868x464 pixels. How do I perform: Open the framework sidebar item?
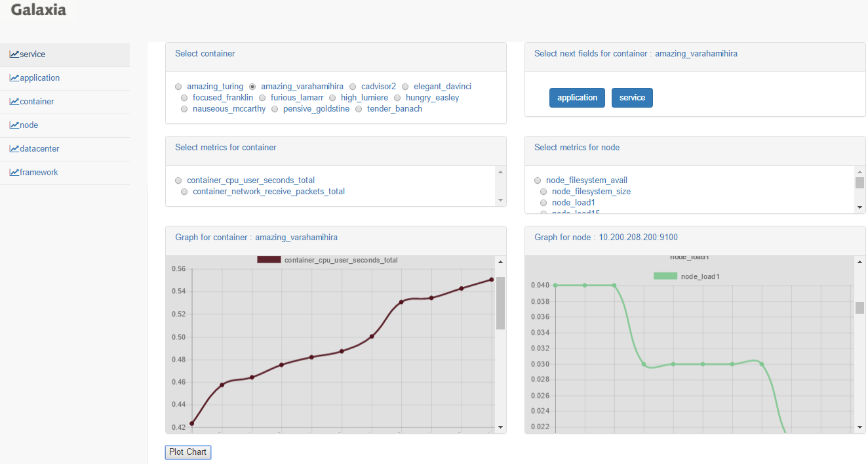(x=65, y=173)
